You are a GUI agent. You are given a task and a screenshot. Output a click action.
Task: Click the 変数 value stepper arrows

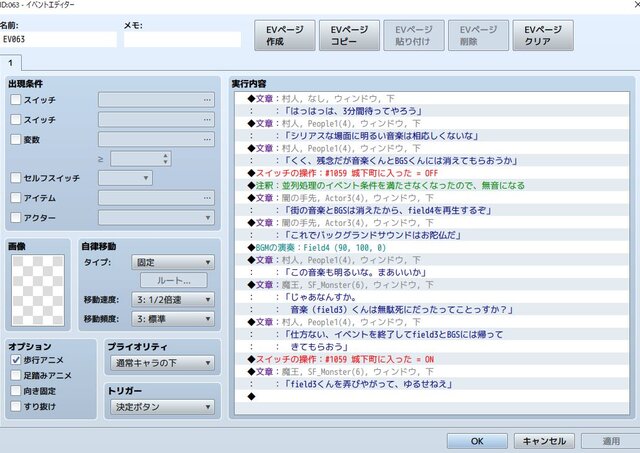pyautogui.click(x=165, y=159)
